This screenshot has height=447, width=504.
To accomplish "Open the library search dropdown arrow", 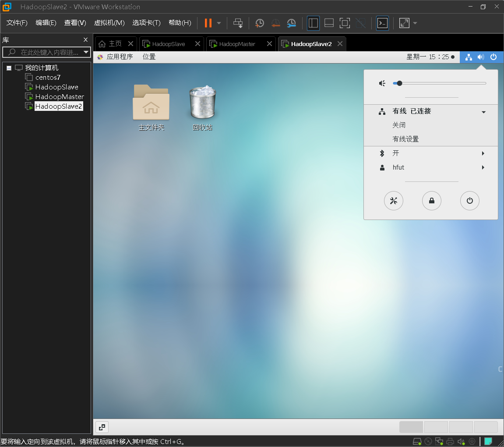I will click(x=86, y=52).
